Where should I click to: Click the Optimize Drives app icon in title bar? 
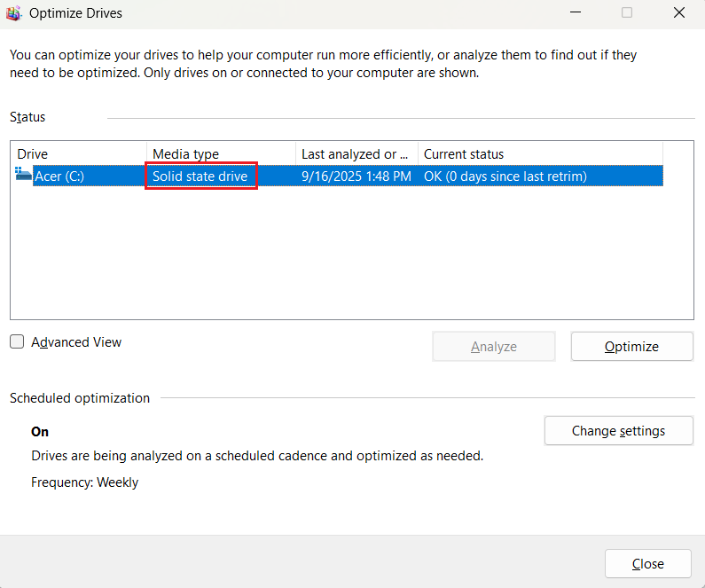tap(13, 13)
